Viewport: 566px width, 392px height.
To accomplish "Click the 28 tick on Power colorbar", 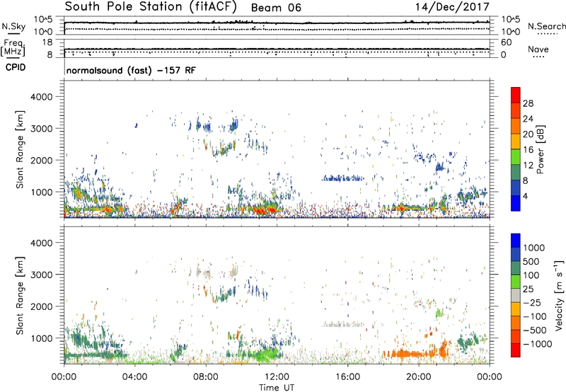I will coord(528,103).
